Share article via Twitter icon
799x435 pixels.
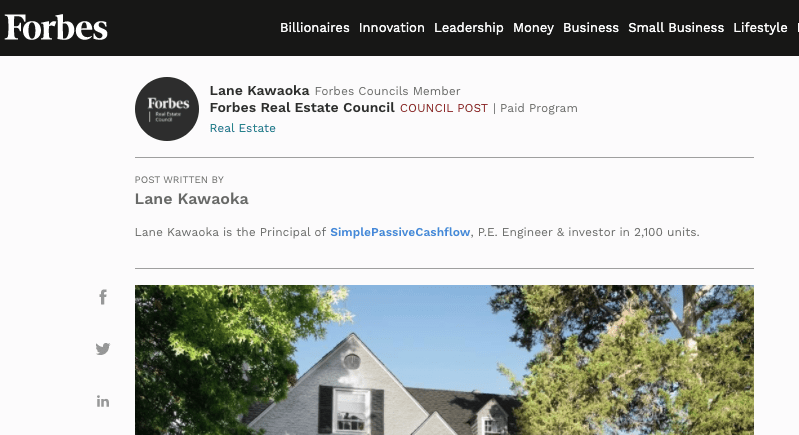[103, 349]
